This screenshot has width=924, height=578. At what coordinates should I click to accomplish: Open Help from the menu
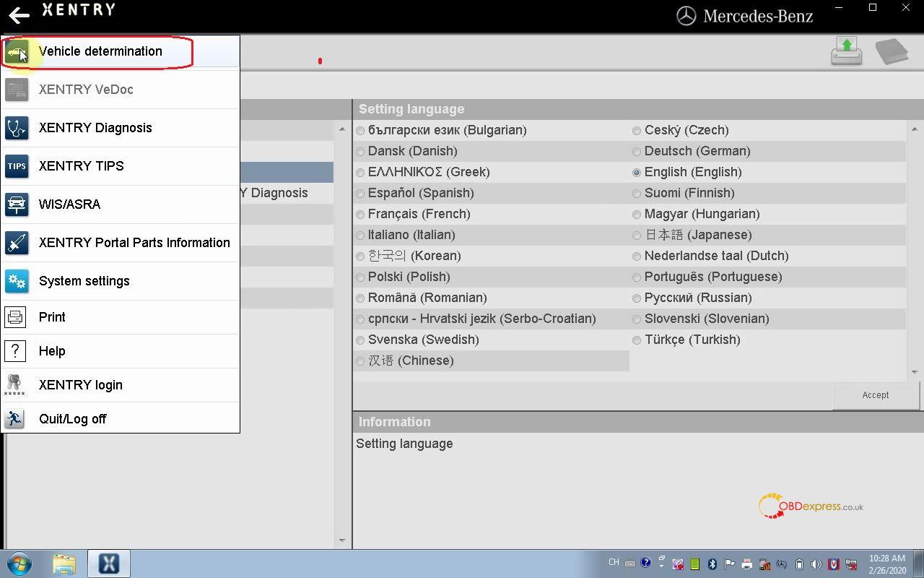click(x=120, y=351)
